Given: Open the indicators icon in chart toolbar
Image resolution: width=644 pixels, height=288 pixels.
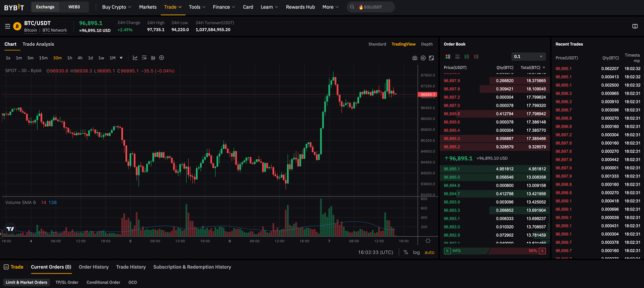Looking at the screenshot, I should pos(144,58).
